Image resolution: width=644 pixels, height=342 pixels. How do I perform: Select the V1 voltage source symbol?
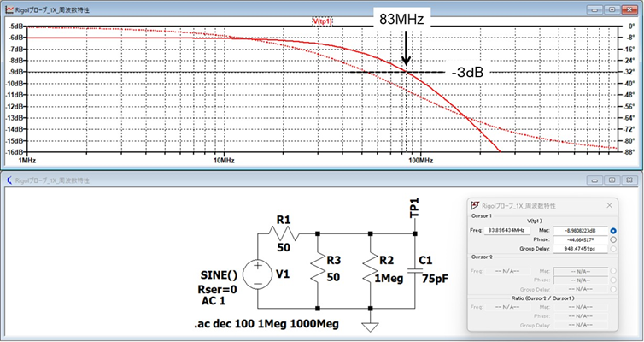point(255,274)
